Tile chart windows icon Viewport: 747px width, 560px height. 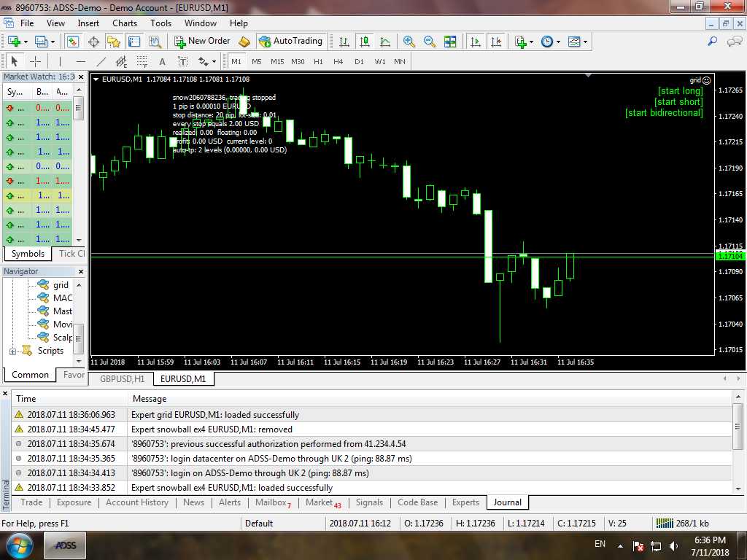tap(450, 42)
